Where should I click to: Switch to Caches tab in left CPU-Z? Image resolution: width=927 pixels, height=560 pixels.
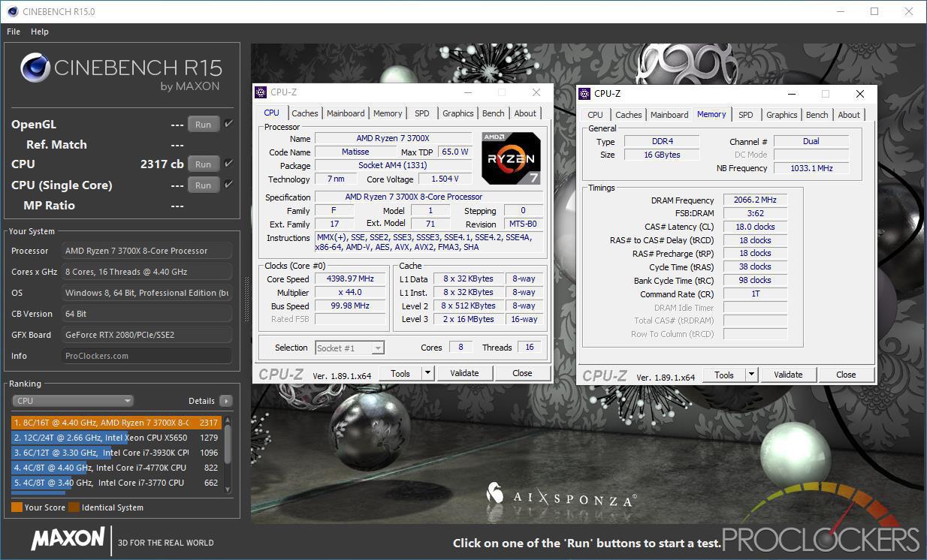(305, 113)
